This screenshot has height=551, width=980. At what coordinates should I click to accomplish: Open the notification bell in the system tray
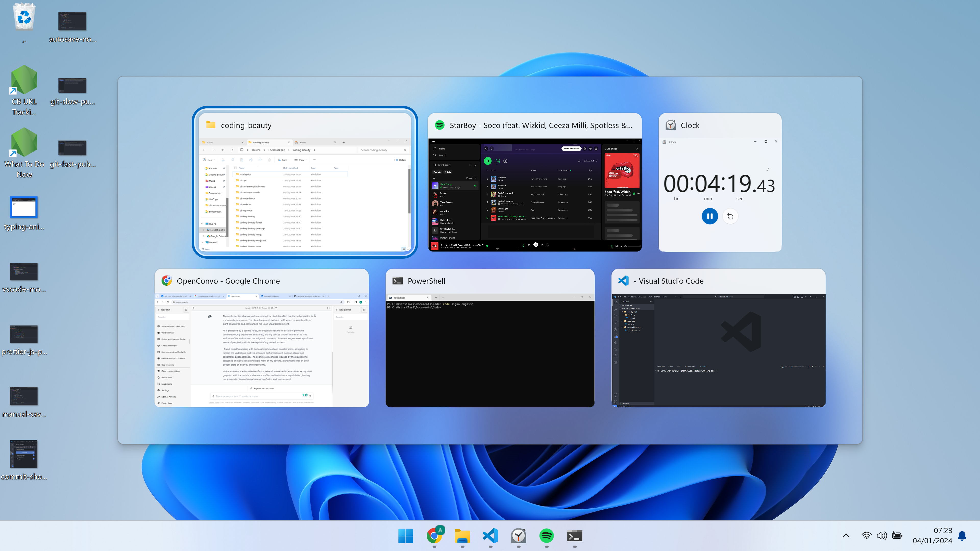[962, 536]
